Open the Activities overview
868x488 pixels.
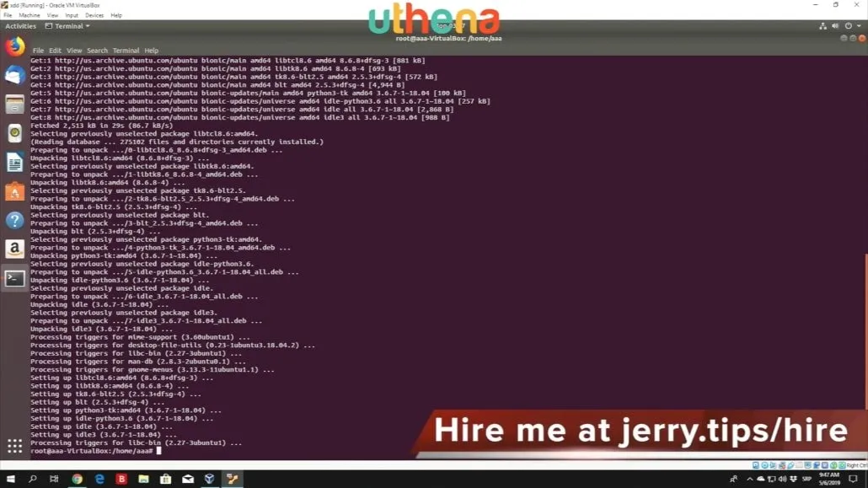(x=20, y=26)
